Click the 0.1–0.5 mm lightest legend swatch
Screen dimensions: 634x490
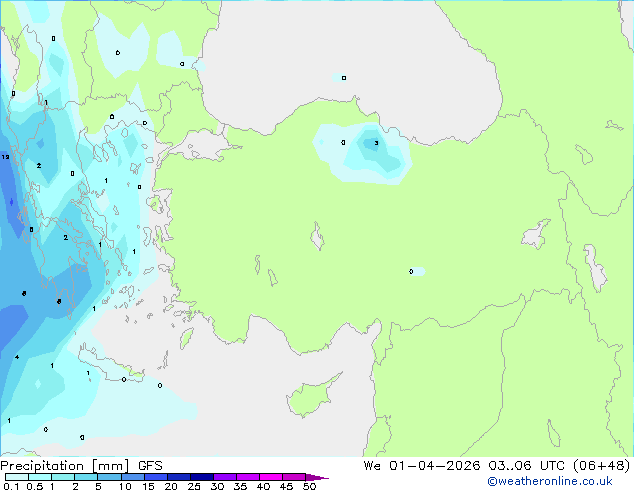coord(17,477)
